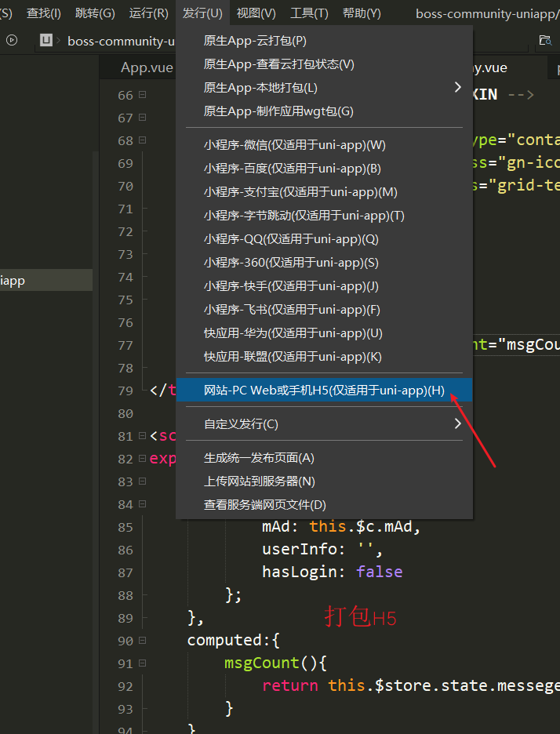Collapse code fold at line 66

142,95
